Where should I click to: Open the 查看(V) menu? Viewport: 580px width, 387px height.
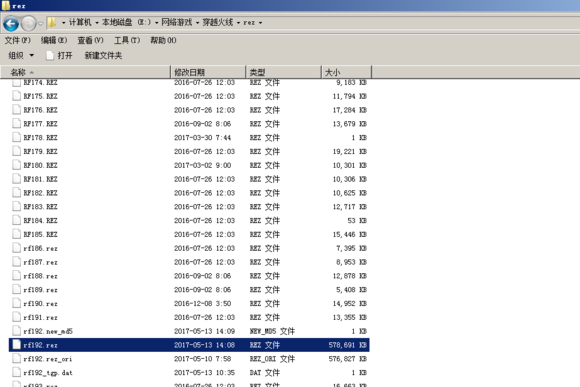pos(90,40)
